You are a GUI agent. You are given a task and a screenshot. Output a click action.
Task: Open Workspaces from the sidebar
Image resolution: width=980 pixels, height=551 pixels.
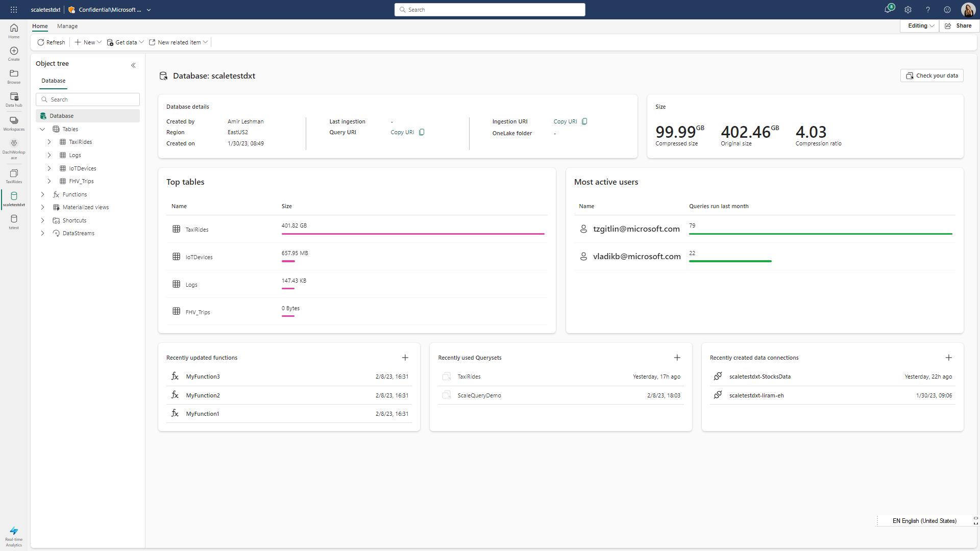pyautogui.click(x=13, y=122)
